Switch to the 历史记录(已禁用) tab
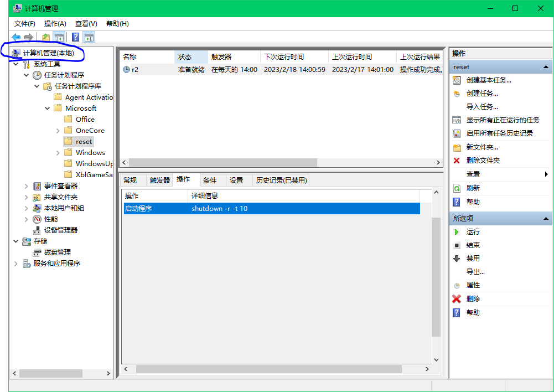This screenshot has width=554, height=392. (281, 180)
